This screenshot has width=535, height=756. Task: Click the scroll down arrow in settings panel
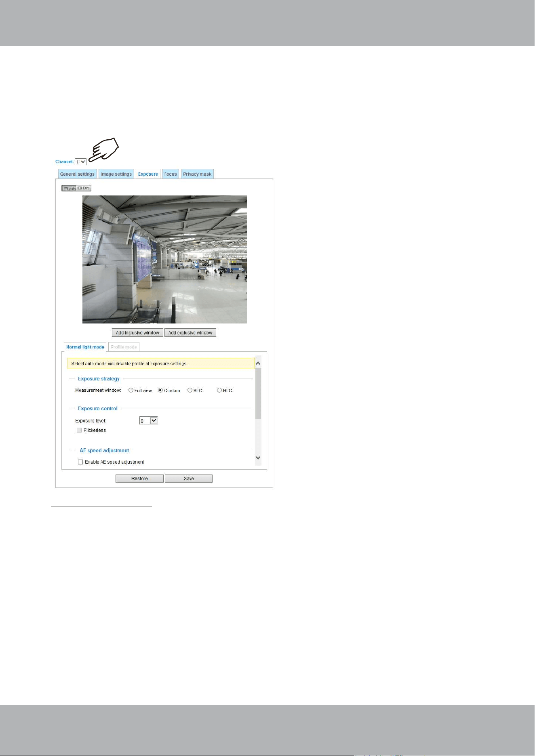coord(258,458)
